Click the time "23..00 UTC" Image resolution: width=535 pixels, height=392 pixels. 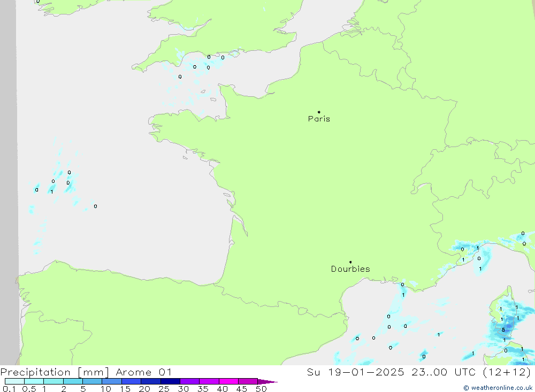tap(444, 372)
